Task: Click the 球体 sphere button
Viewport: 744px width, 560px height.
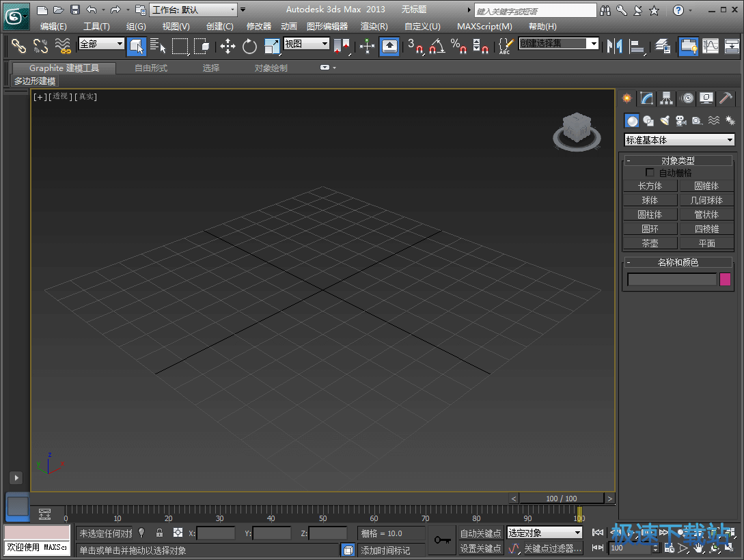Action: click(650, 200)
